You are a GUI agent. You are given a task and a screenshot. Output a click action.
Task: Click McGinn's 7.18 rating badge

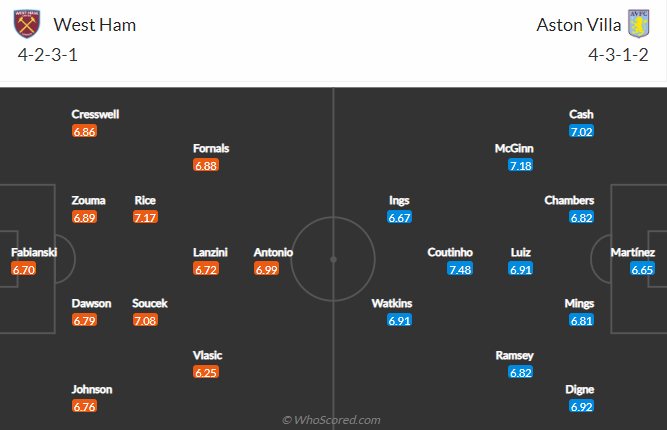point(520,165)
